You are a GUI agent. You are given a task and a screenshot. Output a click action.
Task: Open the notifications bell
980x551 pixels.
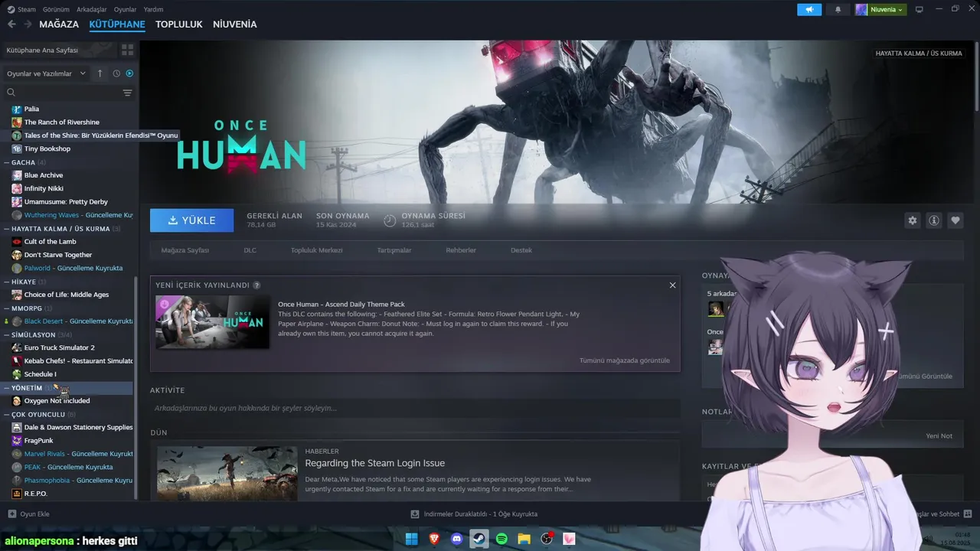838,9
